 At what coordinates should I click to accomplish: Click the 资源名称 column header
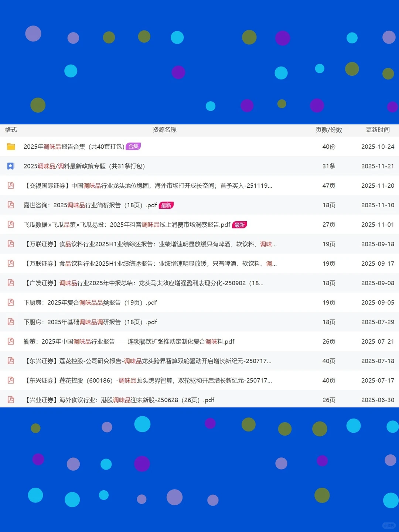[164, 130]
